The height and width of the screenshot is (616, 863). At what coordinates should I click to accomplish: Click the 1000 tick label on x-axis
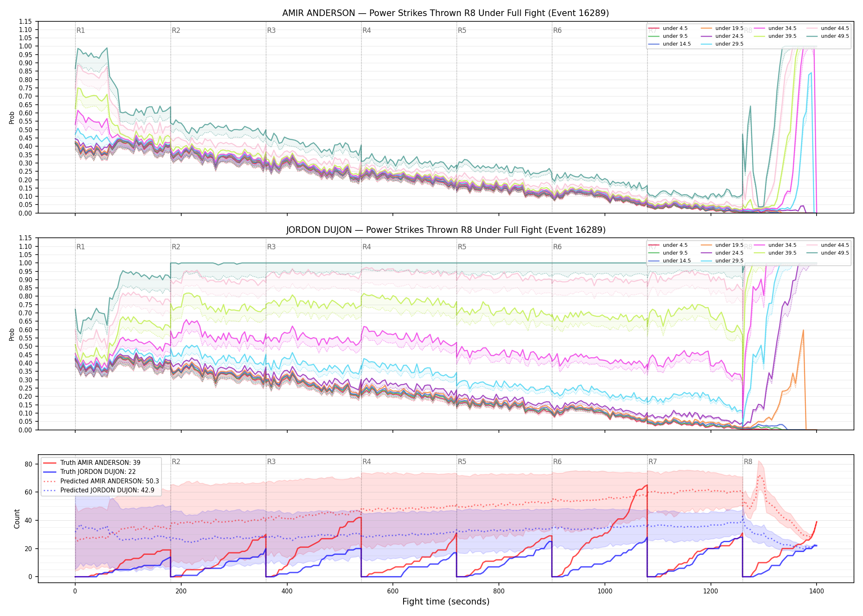(605, 591)
